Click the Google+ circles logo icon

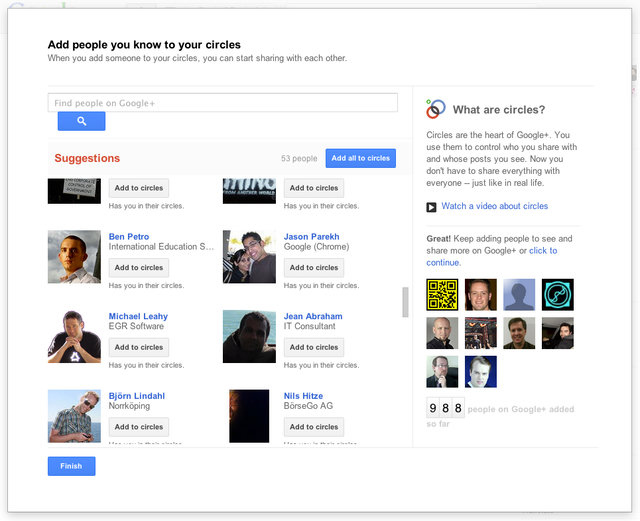pyautogui.click(x=436, y=109)
